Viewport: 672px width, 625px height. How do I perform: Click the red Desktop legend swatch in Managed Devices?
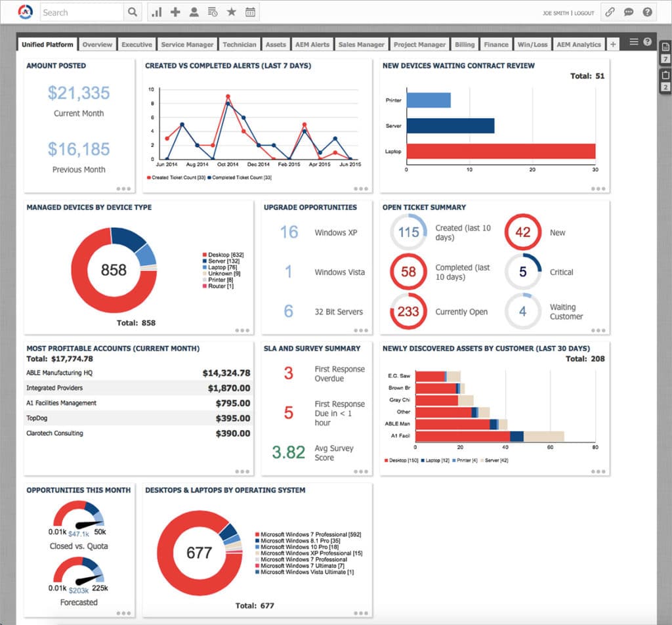[205, 255]
